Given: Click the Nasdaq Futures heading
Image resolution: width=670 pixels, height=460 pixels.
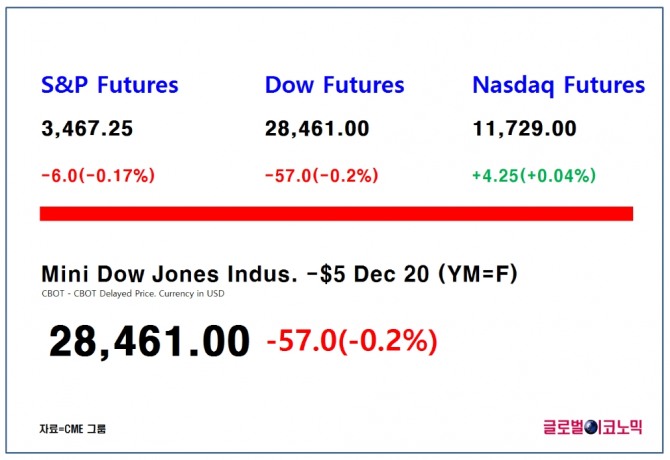Looking at the screenshot, I should (x=558, y=85).
